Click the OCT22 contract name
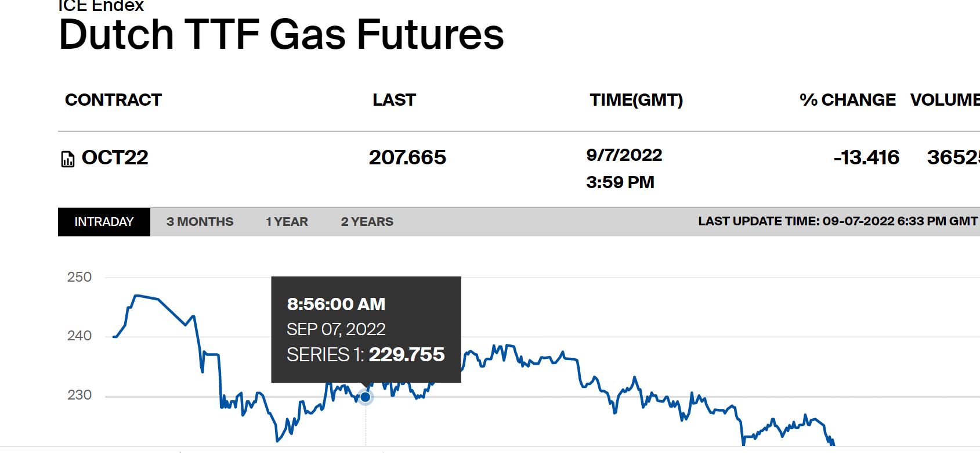Viewport: 980px width, 453px height. pyautogui.click(x=115, y=157)
